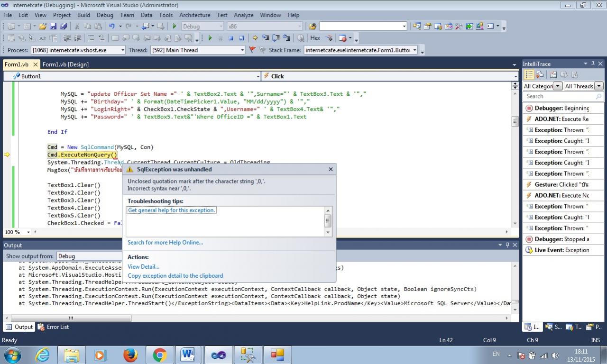Click the Continue debugging play icon

coord(210,38)
